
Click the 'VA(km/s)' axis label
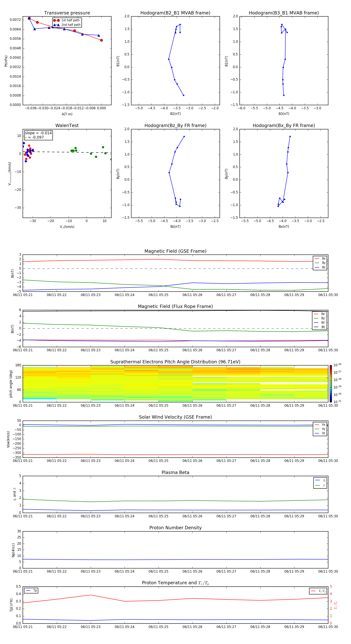(67, 227)
